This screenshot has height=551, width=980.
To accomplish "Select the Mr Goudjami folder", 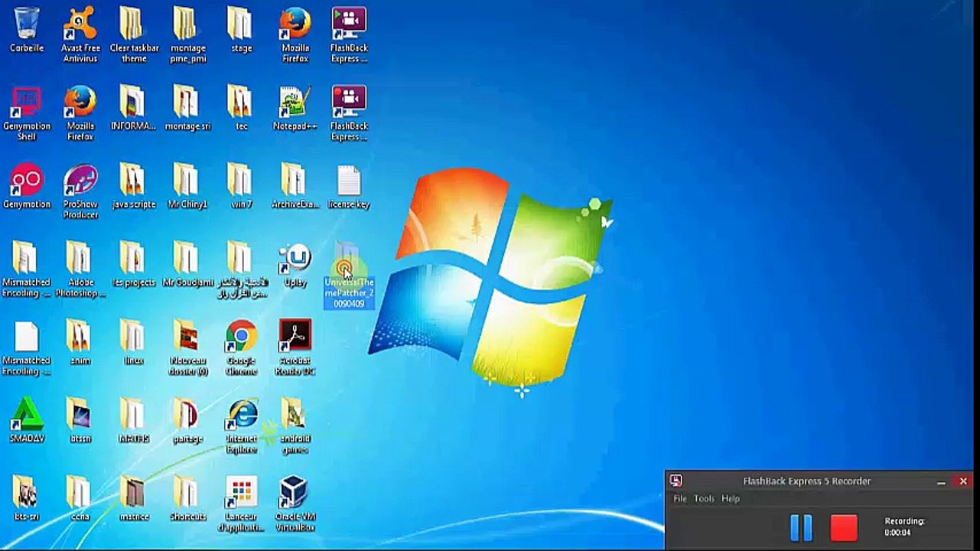I will [x=187, y=263].
